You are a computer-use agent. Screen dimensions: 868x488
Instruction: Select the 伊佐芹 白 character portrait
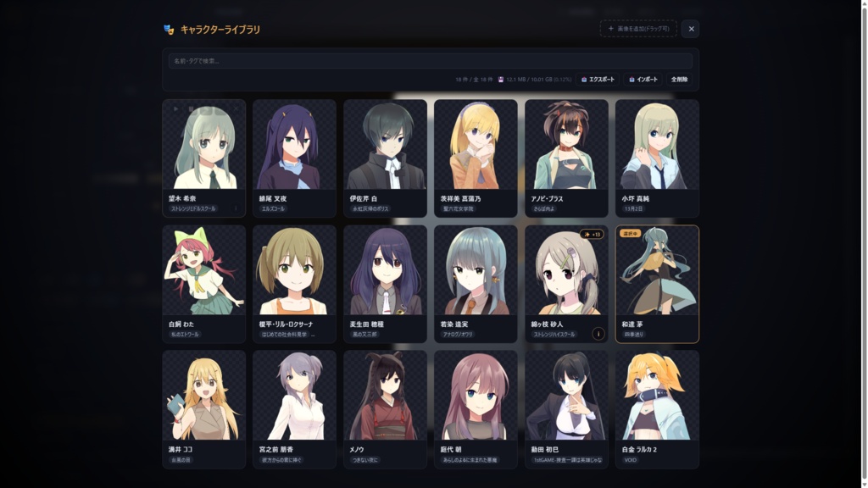coord(386,145)
